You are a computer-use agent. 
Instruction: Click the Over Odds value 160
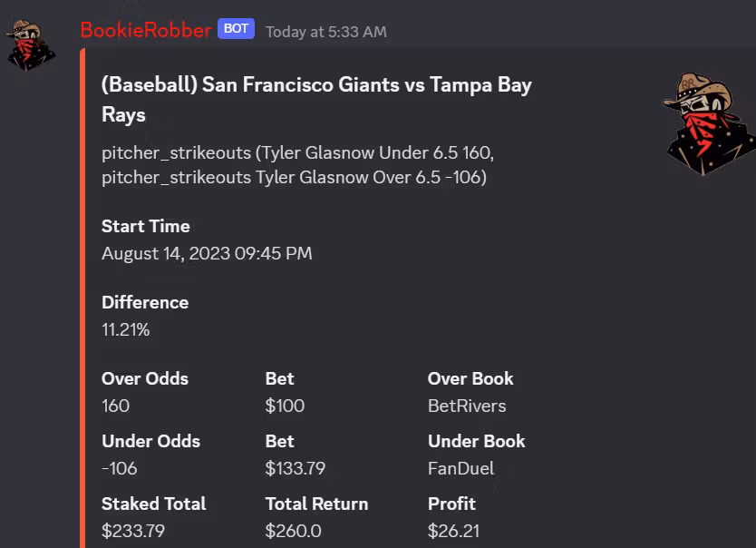(x=116, y=406)
